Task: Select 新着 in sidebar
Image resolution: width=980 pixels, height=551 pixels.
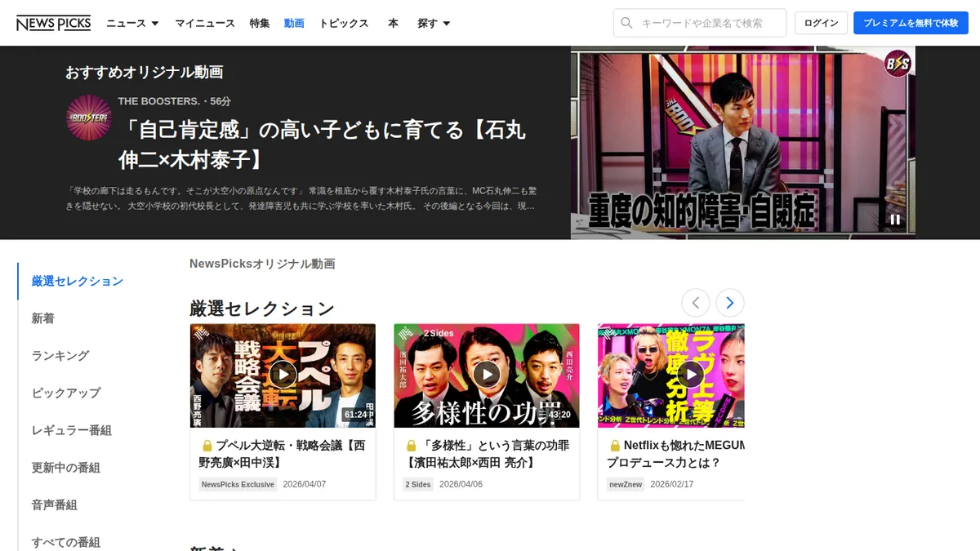Action: [x=43, y=318]
